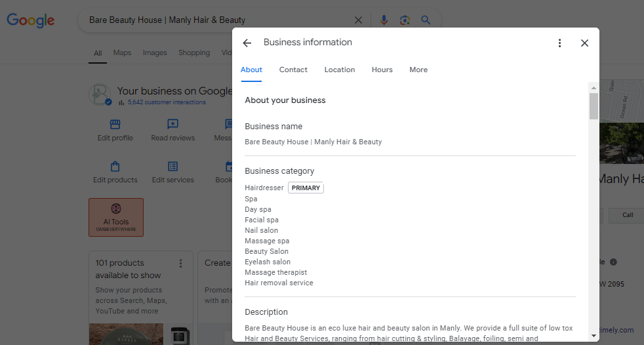
Task: Click the info icon near the map panel
Action: pyautogui.click(x=613, y=262)
